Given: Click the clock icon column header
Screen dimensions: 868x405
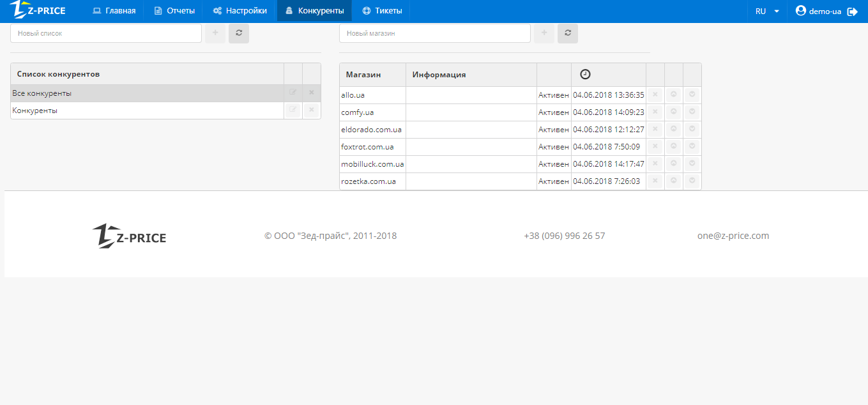Looking at the screenshot, I should tap(585, 74).
